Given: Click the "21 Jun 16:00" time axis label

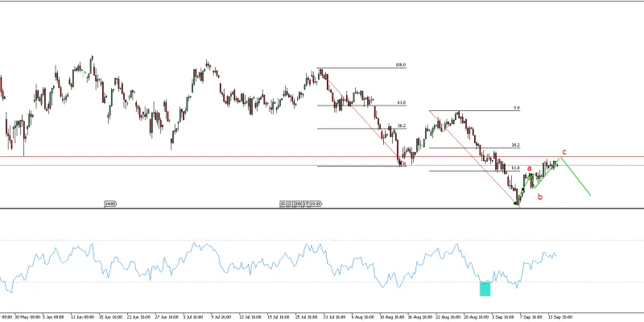Looking at the screenshot, I should click(x=138, y=317).
